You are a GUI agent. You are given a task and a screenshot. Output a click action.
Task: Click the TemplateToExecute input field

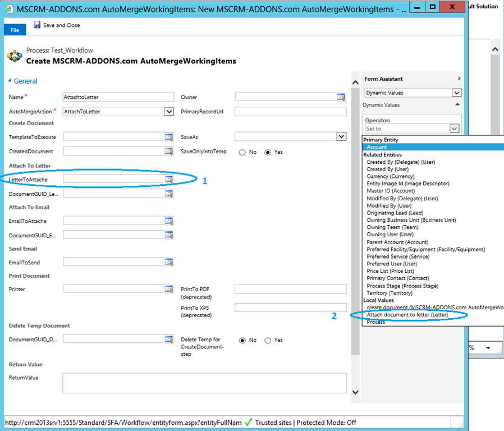114,137
